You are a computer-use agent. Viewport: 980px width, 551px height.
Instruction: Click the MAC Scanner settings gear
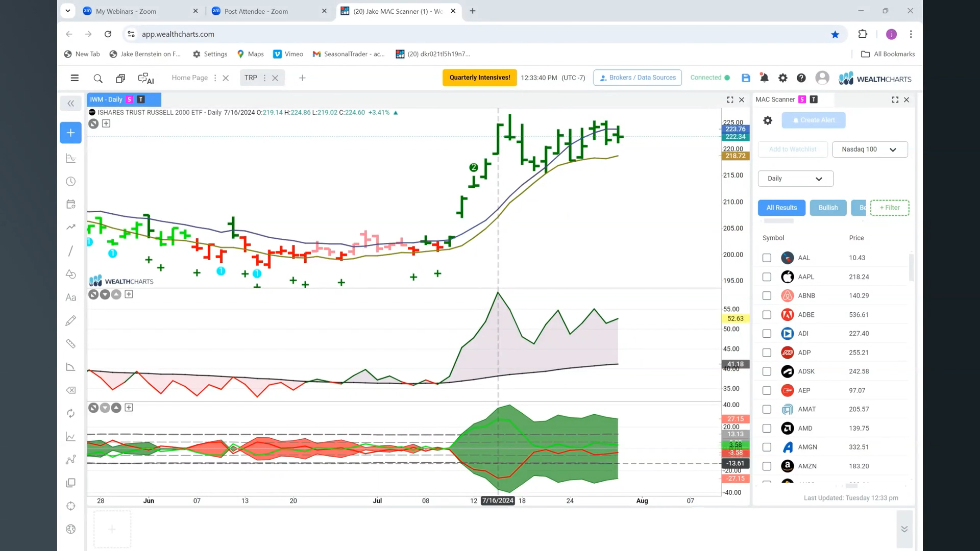click(x=768, y=120)
